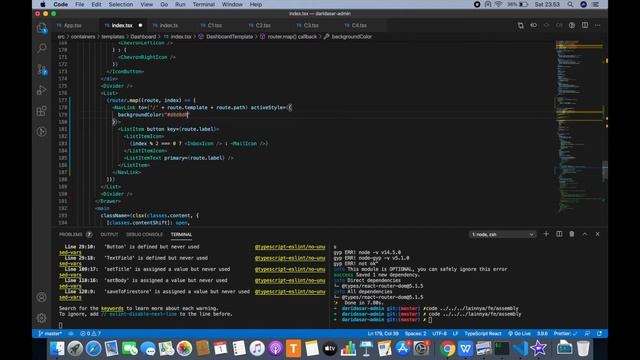Add a new terminal with plus icon
The height and width of the screenshot is (360, 640).
click(546, 234)
